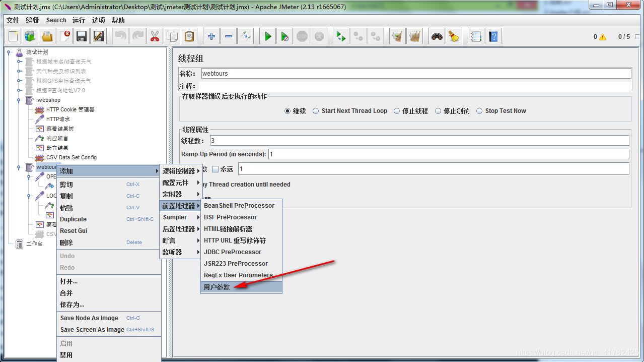Image resolution: width=644 pixels, height=362 pixels.
Task: Click the Close test plan icon
Action: 65,36
